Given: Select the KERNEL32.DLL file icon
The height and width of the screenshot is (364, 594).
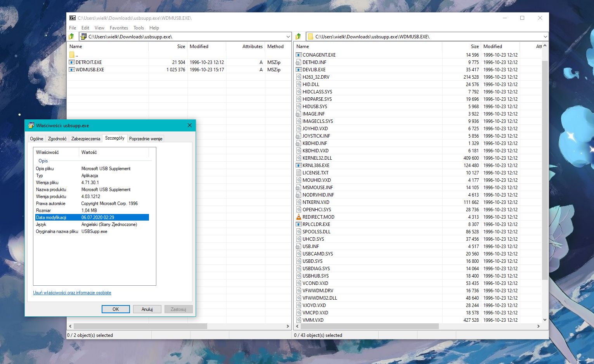Looking at the screenshot, I should click(298, 158).
